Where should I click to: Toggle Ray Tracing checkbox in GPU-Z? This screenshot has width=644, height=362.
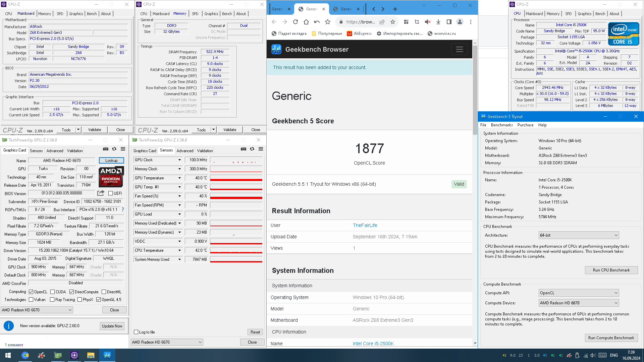(x=52, y=300)
